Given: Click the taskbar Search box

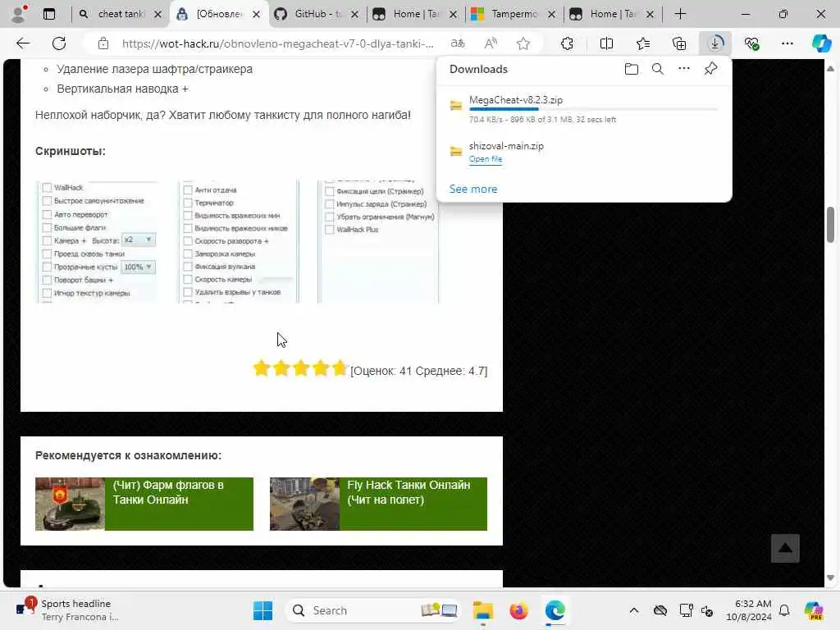Looking at the screenshot, I should click(374, 610).
